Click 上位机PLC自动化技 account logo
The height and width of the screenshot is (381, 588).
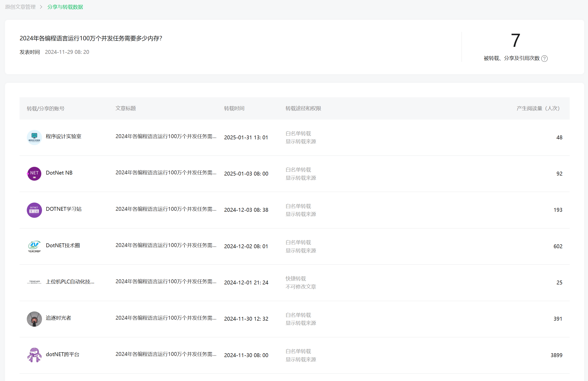[34, 282]
